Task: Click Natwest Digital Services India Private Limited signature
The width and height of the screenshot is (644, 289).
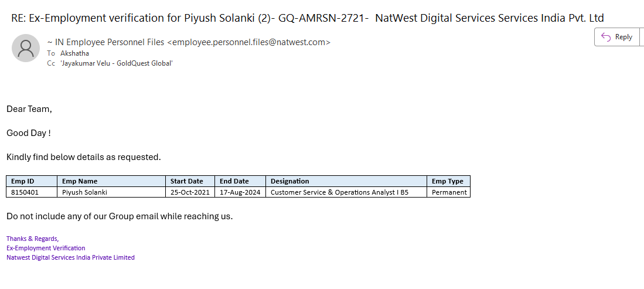Action: coord(70,257)
